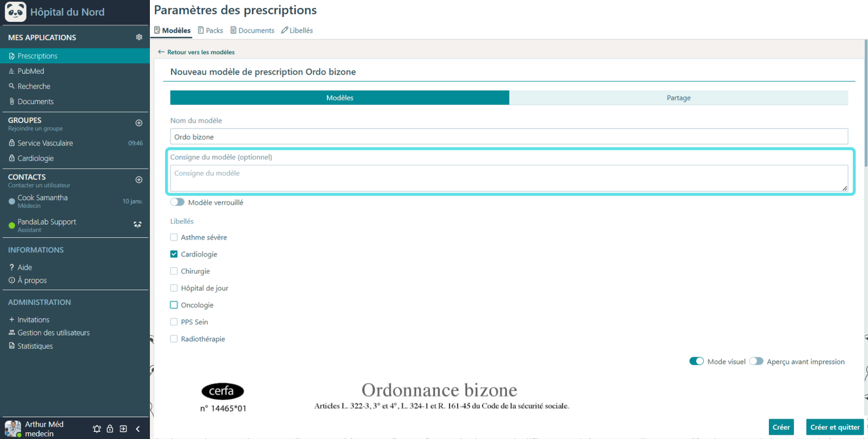The height and width of the screenshot is (439, 868).
Task: Open the Libellés tab
Action: point(297,30)
